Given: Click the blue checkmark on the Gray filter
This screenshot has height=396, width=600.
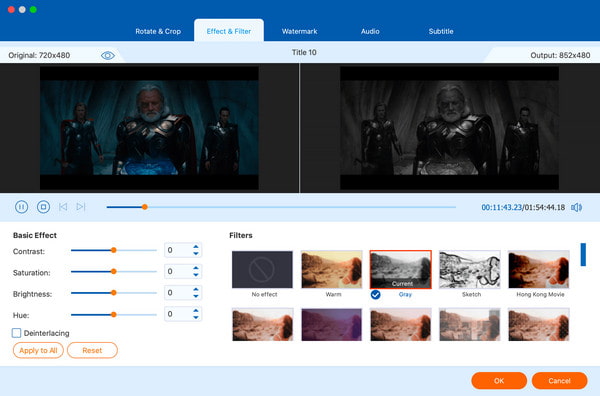Looking at the screenshot, I should click(375, 295).
